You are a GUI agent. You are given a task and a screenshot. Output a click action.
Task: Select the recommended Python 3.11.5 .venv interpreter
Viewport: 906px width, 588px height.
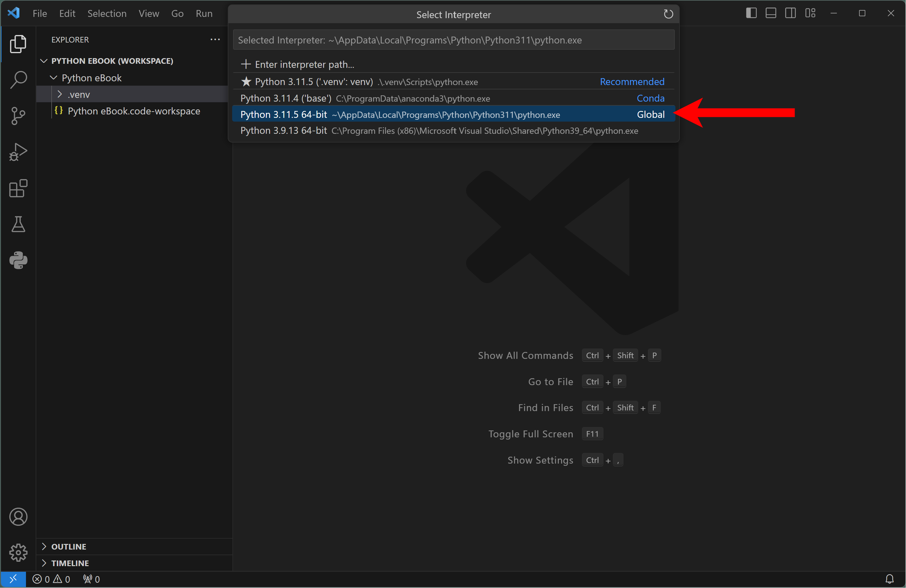click(453, 81)
